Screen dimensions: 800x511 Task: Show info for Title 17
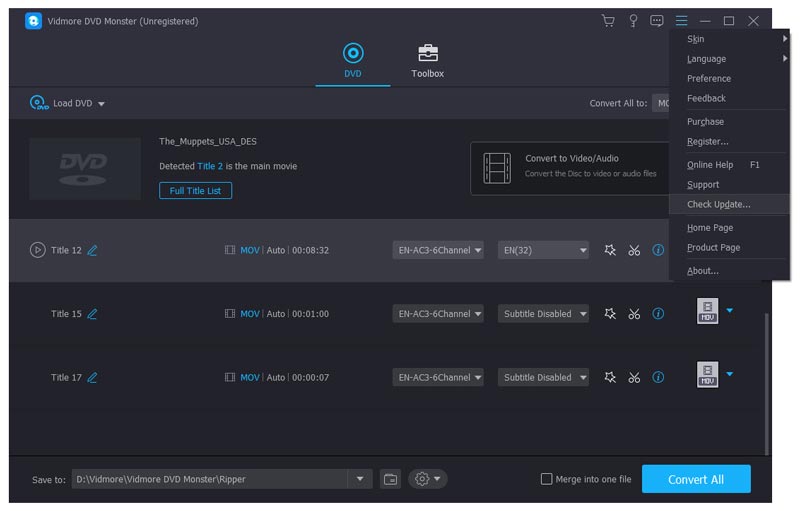tap(658, 377)
